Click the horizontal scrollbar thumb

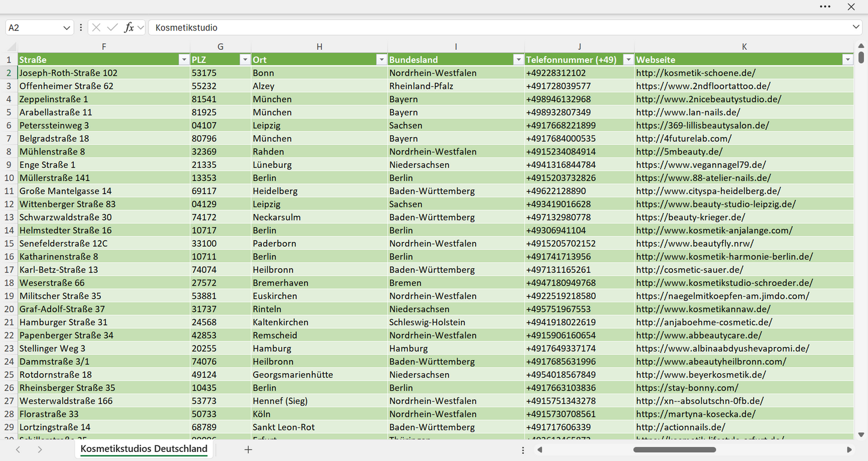tap(675, 450)
